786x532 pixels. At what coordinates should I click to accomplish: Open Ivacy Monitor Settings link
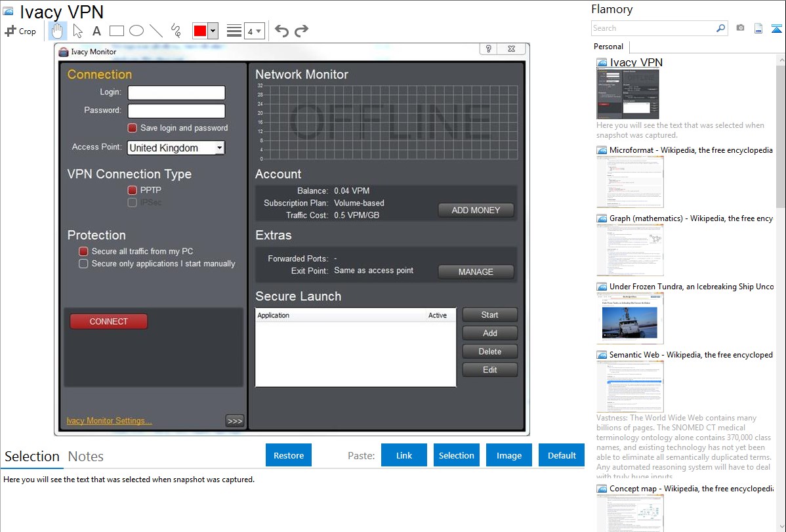(x=109, y=420)
